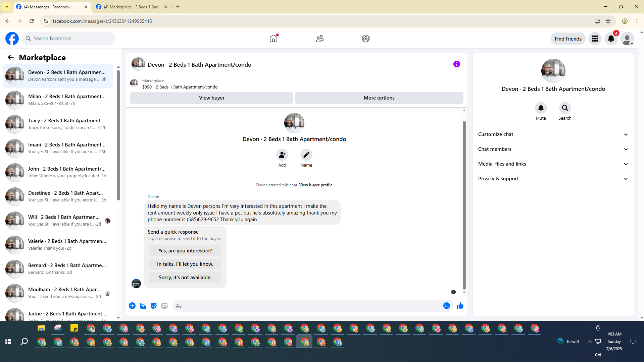Choose a sticker in composer
644x362 pixels.
154,306
